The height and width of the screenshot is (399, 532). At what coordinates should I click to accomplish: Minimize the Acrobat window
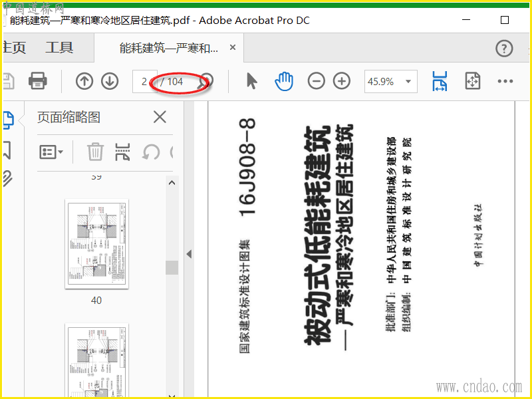coord(466,20)
